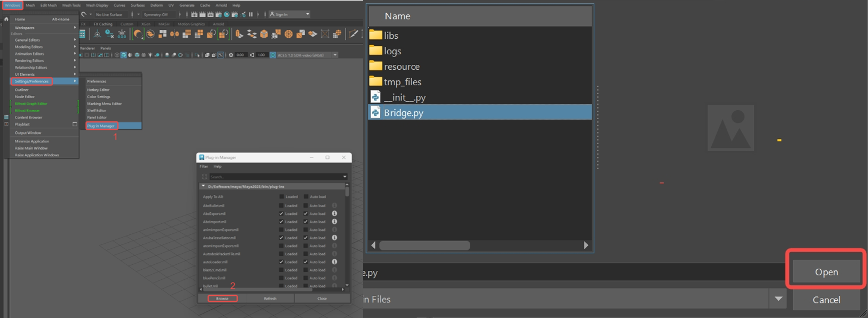This screenshot has width=868, height=318.
Task: Click the orange circular-grid mesh shelf icon
Action: (289, 34)
